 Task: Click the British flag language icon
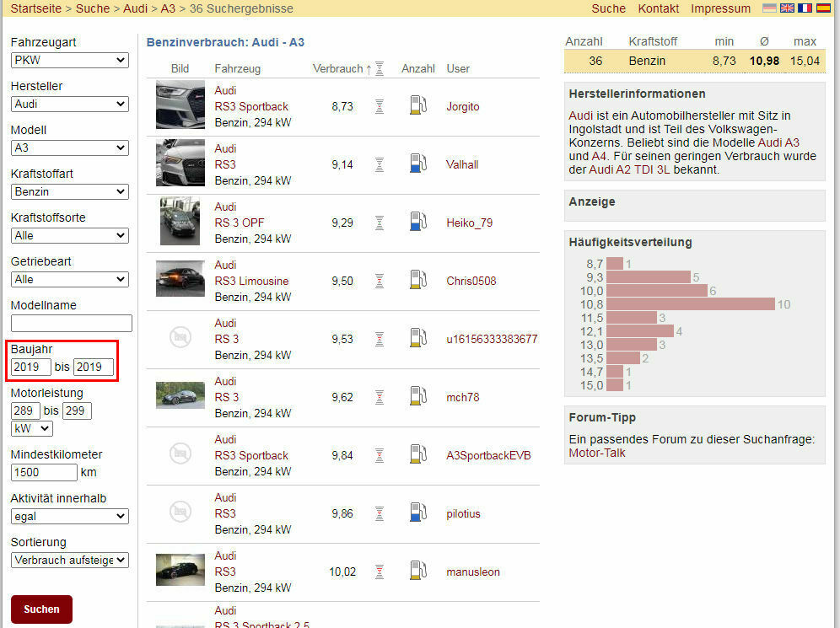[787, 8]
